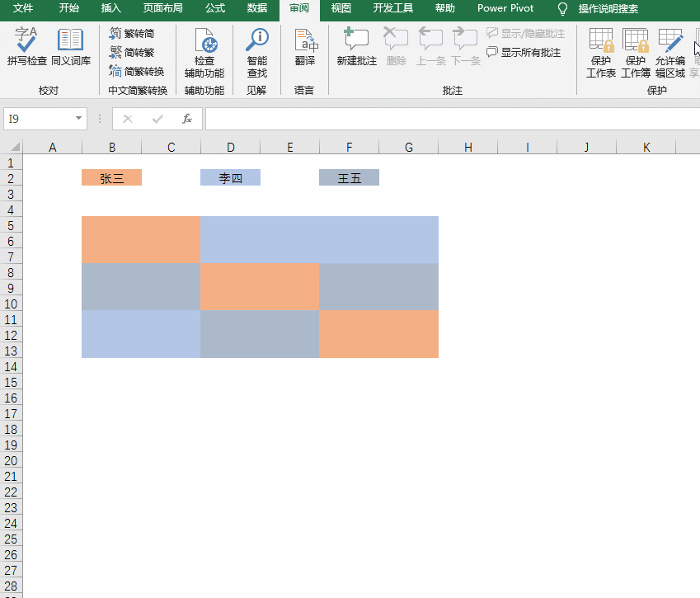Viewport: 700px width, 598px height.
Task: Open 允许编辑区域 settings
Action: [670, 53]
